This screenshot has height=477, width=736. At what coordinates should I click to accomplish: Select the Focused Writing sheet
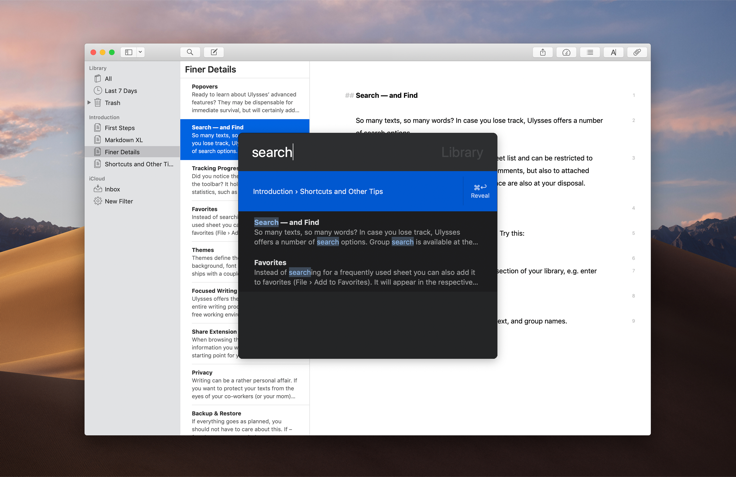point(210,303)
